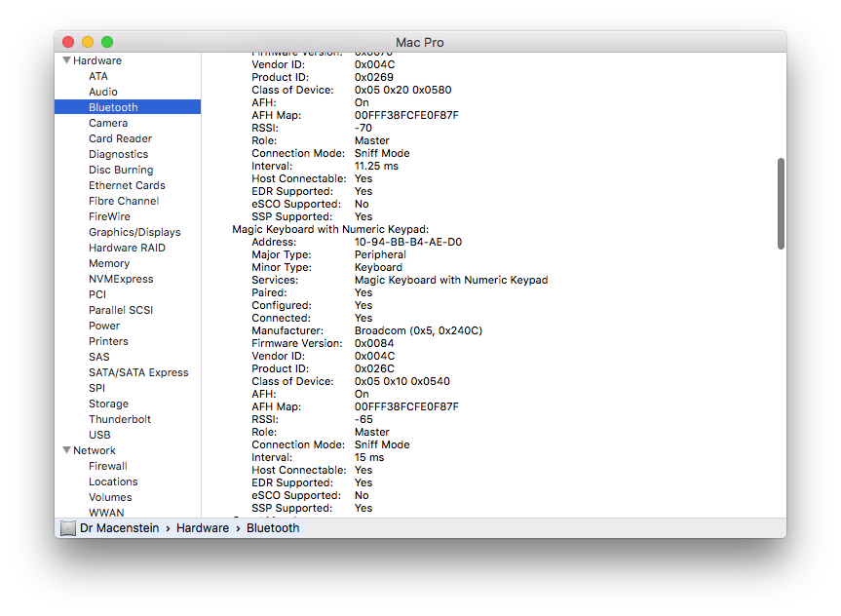841x616 pixels.
Task: Select the address 10-94-BB-B4-AE-D0
Action: pyautogui.click(x=408, y=242)
